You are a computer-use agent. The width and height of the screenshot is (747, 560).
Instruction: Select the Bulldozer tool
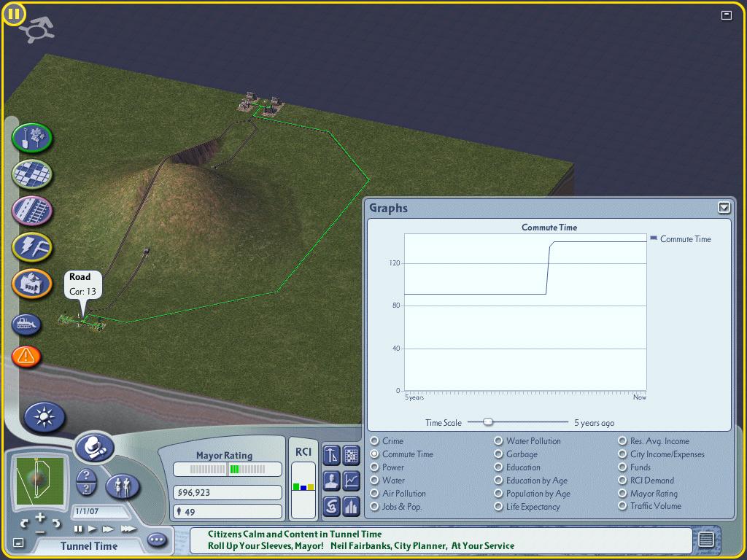point(26,324)
